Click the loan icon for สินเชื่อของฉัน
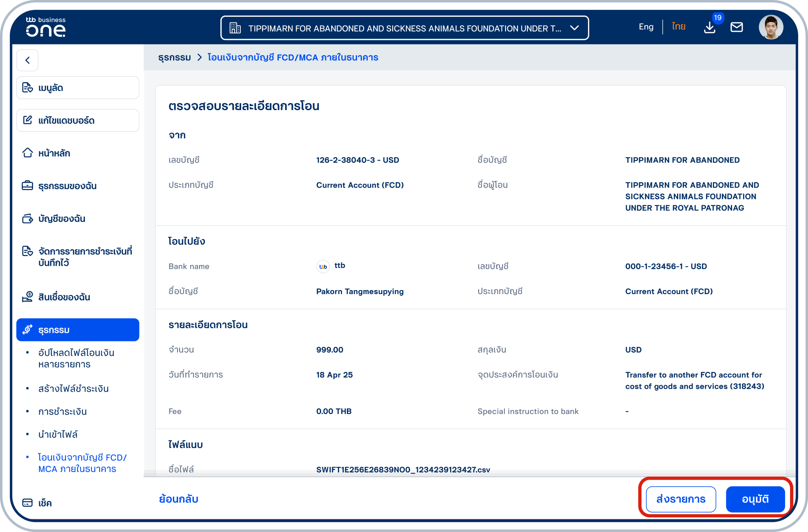Image resolution: width=808 pixels, height=532 pixels. tap(27, 297)
